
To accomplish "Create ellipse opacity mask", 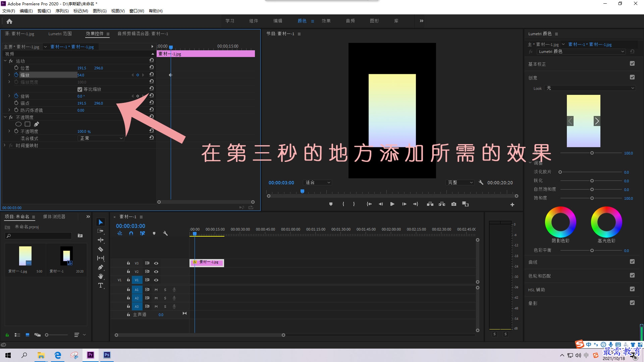I will coord(18,124).
